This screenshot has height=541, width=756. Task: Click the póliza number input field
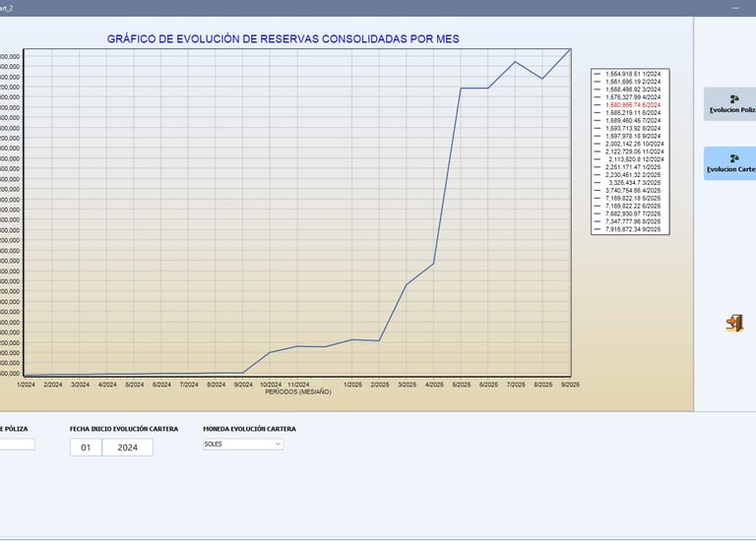tap(17, 445)
